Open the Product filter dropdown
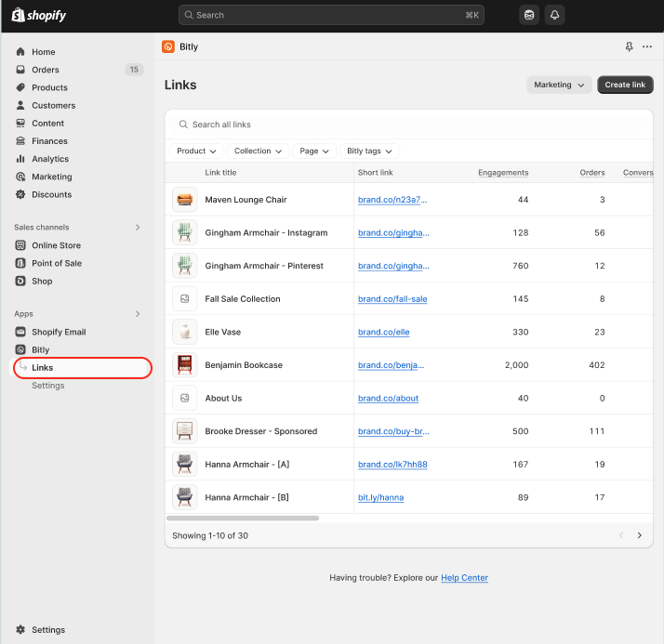 (x=196, y=151)
